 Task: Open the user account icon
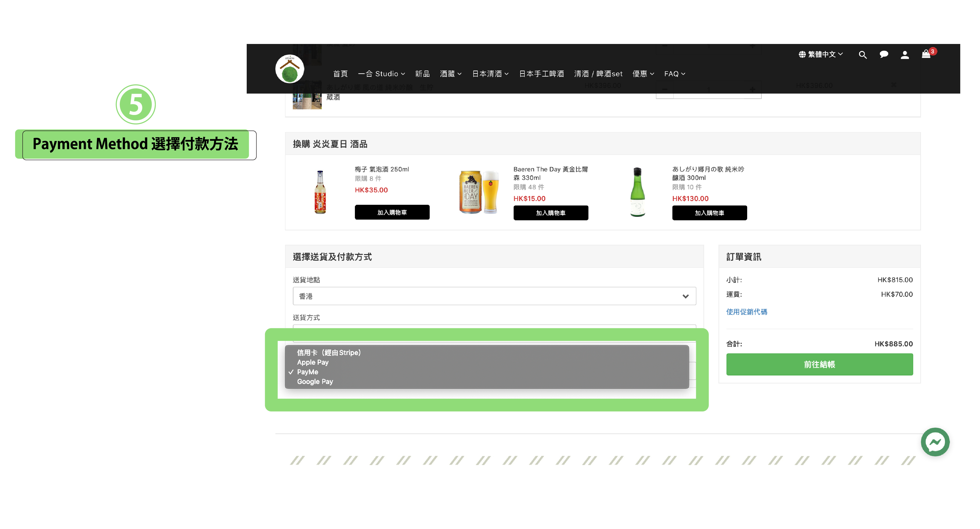pyautogui.click(x=905, y=55)
